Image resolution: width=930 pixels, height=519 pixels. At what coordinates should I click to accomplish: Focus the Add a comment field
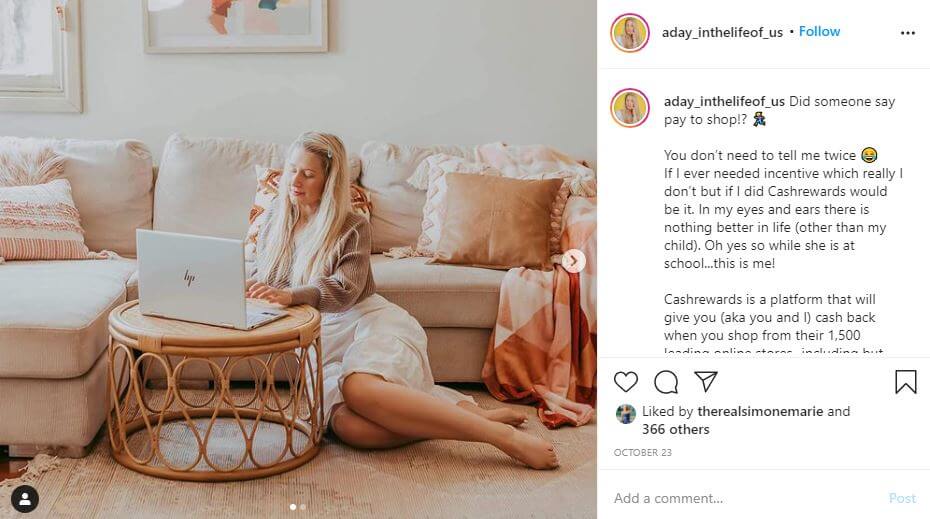point(747,498)
